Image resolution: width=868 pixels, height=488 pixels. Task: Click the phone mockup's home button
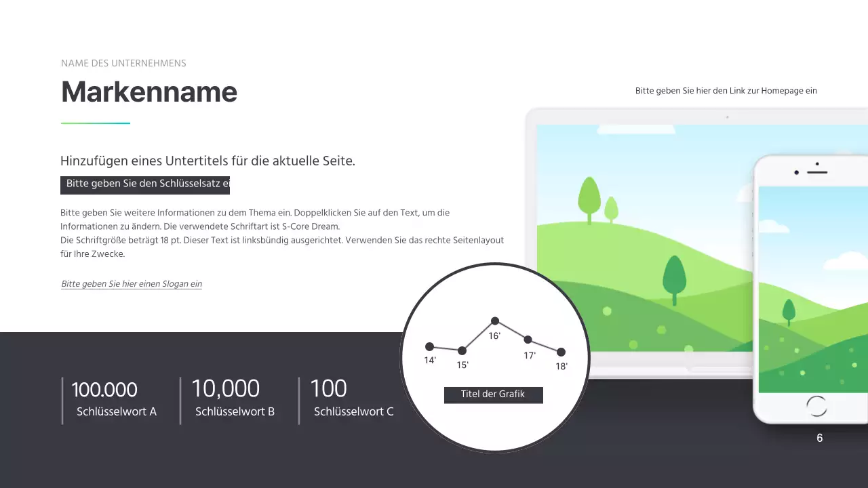[x=816, y=405]
